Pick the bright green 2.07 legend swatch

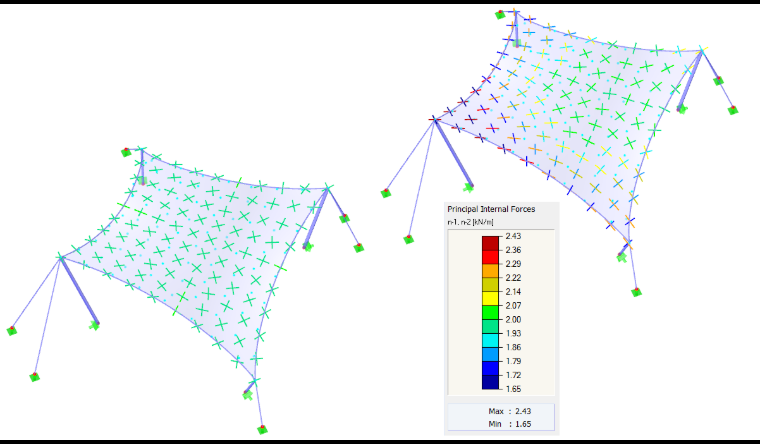[490, 313]
